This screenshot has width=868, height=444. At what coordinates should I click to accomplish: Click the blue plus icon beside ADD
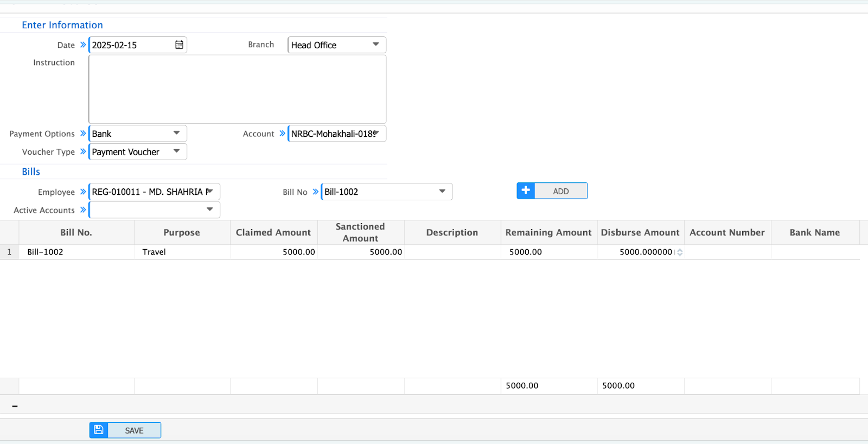[526, 191]
